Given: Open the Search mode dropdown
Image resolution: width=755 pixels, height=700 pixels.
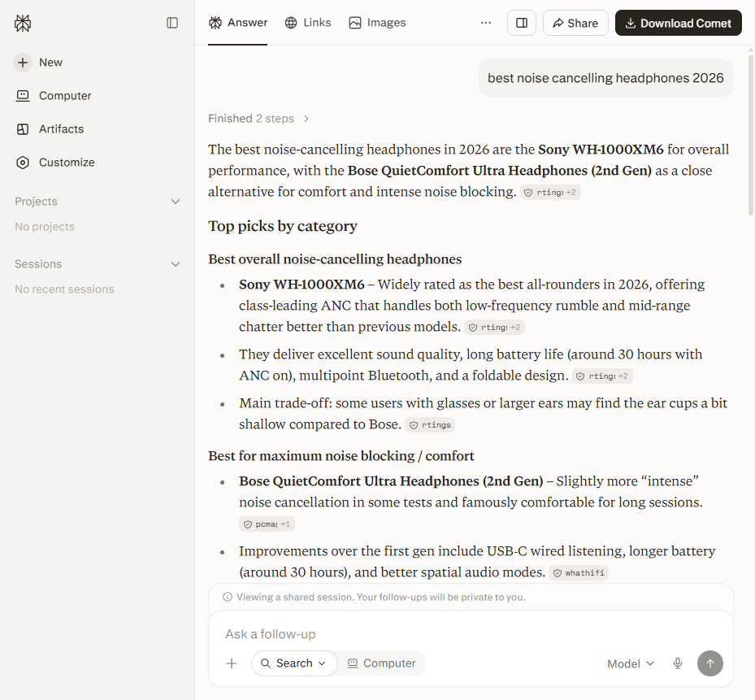Looking at the screenshot, I should 293,663.
